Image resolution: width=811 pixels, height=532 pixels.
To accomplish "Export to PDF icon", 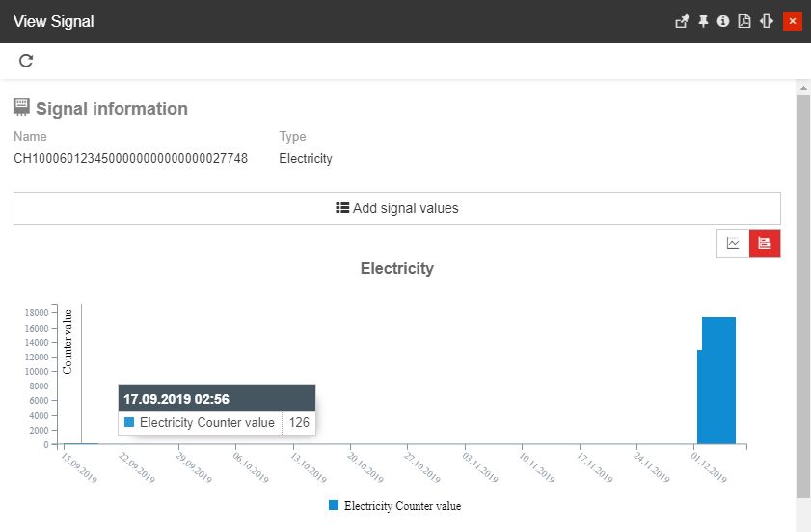I will tap(744, 21).
